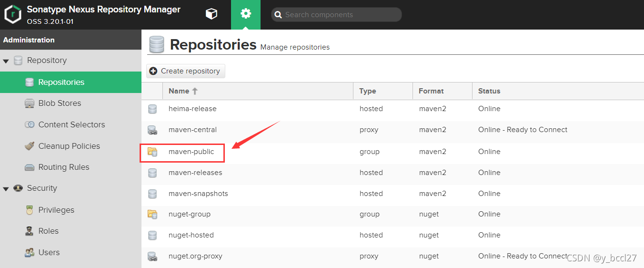Open Content Selectors
644x268 pixels.
pyautogui.click(x=71, y=124)
